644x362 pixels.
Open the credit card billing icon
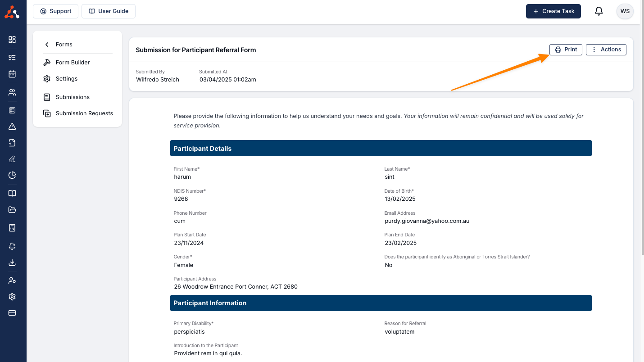(x=12, y=313)
